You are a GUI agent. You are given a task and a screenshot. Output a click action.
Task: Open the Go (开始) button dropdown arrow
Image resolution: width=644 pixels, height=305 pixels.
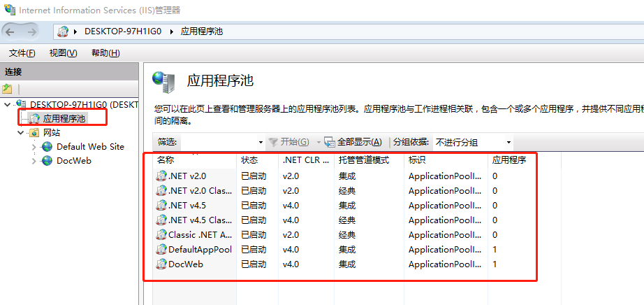(x=319, y=143)
